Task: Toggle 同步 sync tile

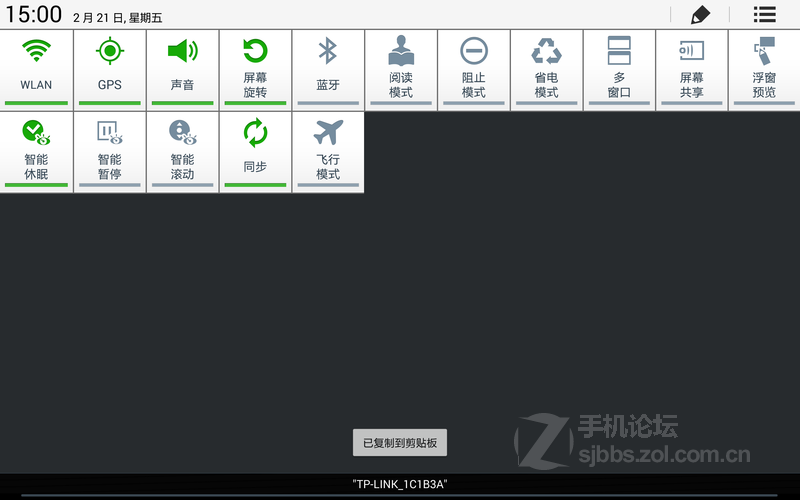Action: pyautogui.click(x=255, y=152)
